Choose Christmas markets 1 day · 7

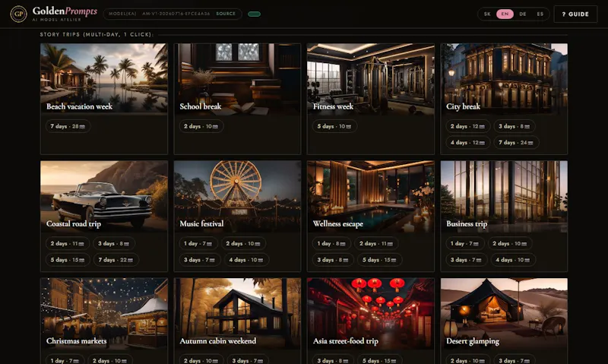pos(65,360)
